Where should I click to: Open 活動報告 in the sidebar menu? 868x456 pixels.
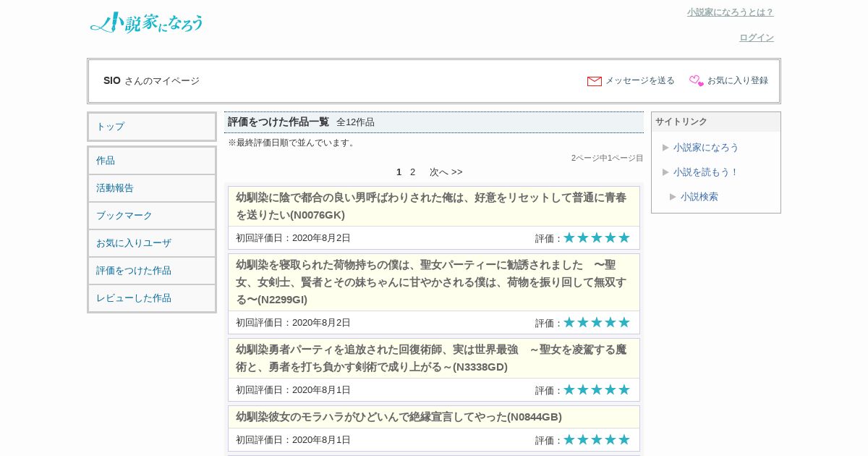[152, 188]
